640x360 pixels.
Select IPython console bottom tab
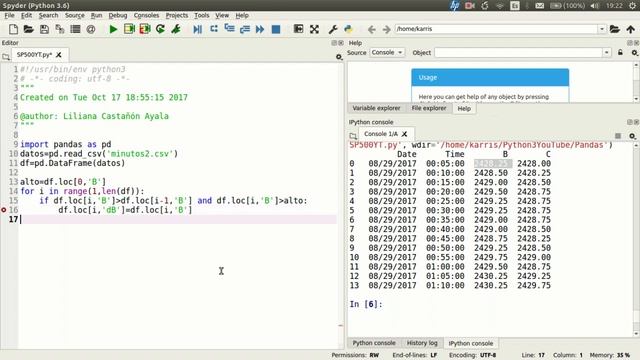click(471, 344)
